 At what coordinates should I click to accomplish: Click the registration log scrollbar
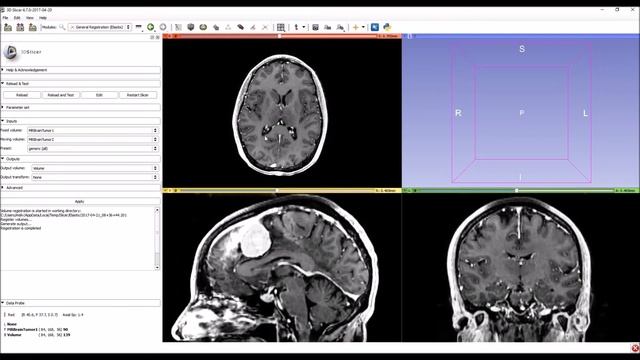(157, 239)
